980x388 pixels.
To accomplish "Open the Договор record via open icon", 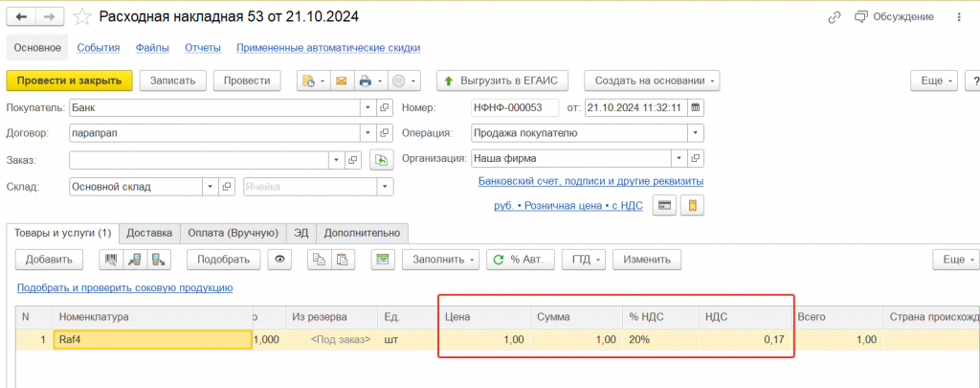I will tap(385, 132).
